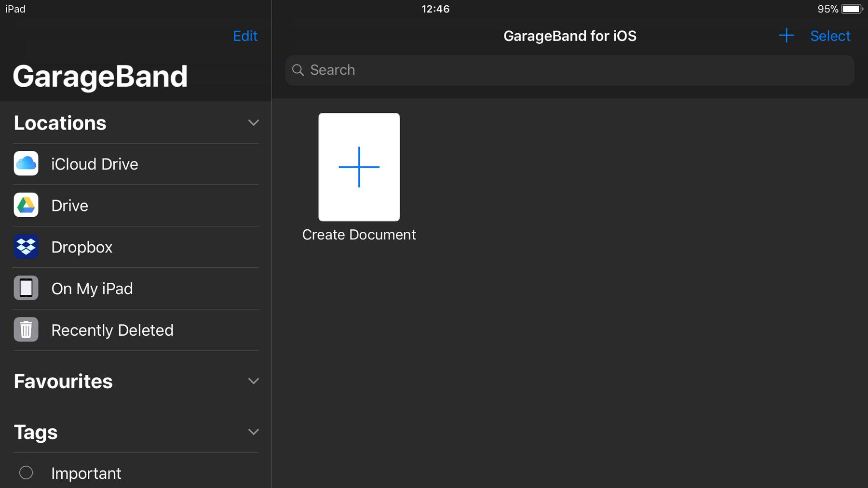868x488 pixels.
Task: Check the battery indicator at 95%
Action: coord(850,8)
